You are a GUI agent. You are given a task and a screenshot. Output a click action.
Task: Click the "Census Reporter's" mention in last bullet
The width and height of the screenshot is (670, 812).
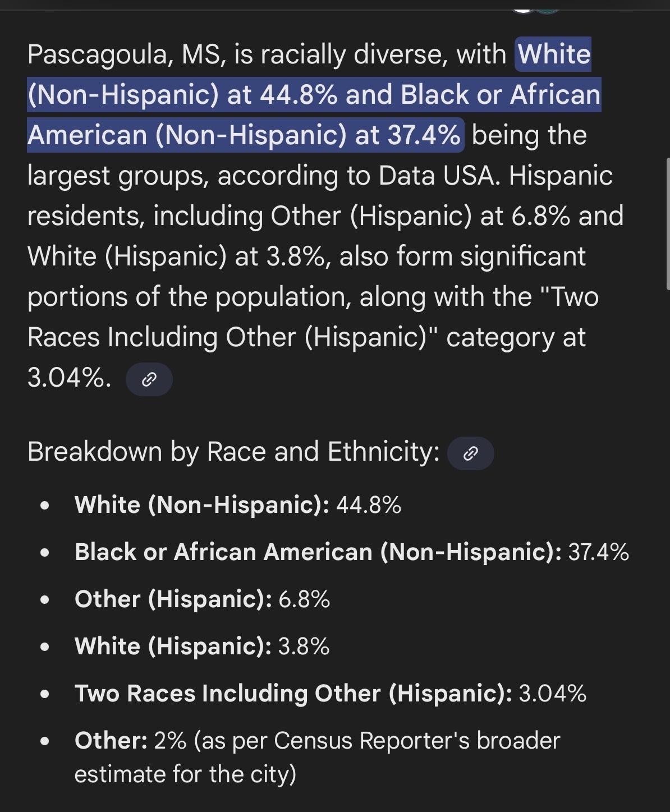[371, 741]
